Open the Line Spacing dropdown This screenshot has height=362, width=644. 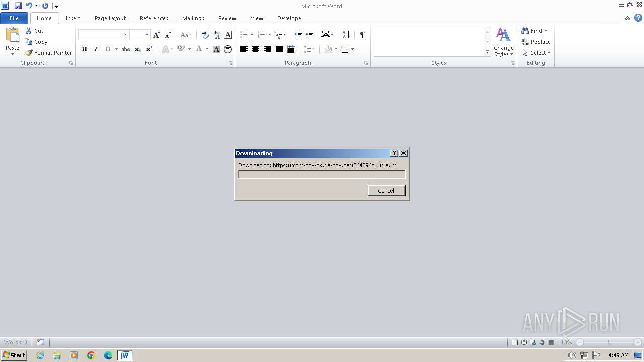coord(308,49)
